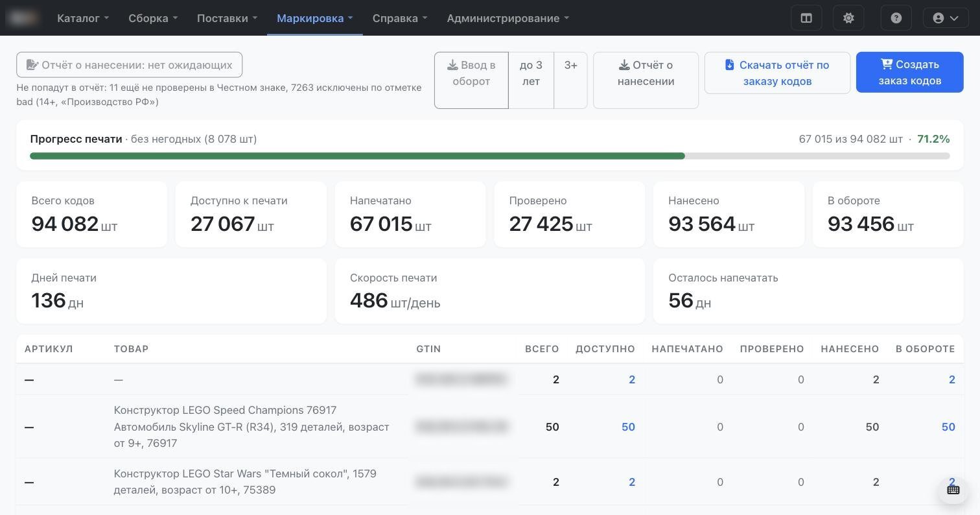
Task: Expand the Сборка menu
Action: (153, 18)
